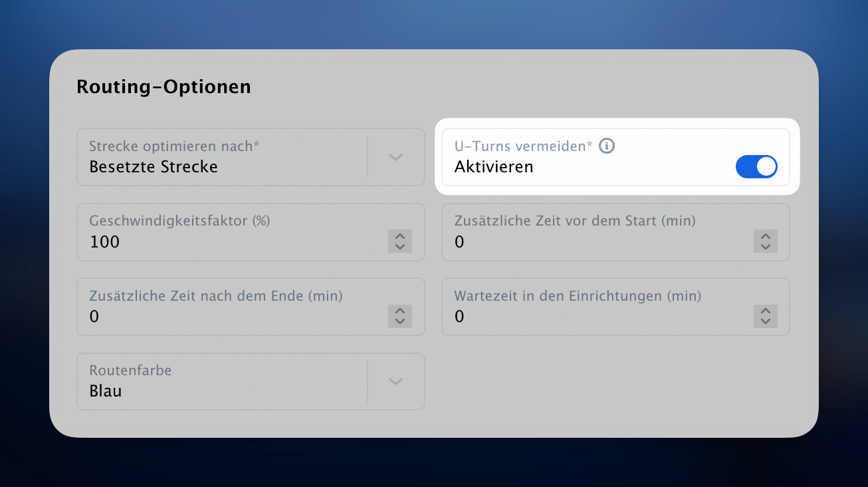Decrease Geschwindigkeitsfaktor with the down arrow
The height and width of the screenshot is (487, 868).
coord(400,246)
